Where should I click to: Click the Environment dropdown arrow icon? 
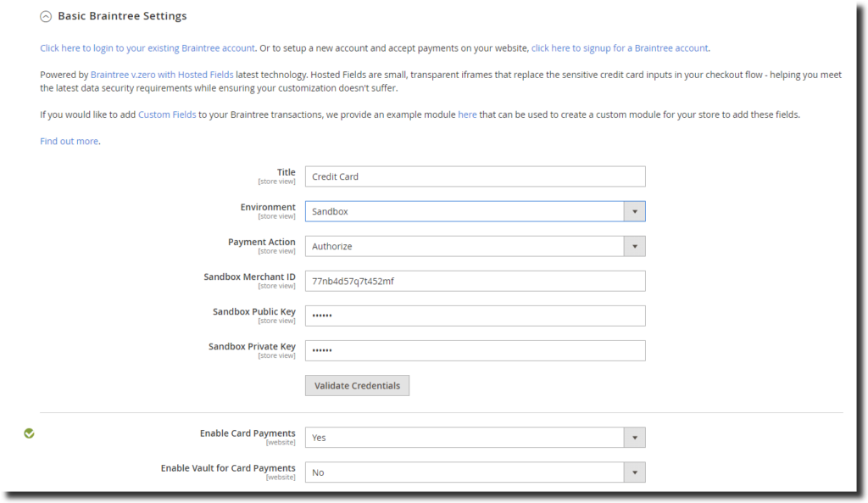coord(635,210)
